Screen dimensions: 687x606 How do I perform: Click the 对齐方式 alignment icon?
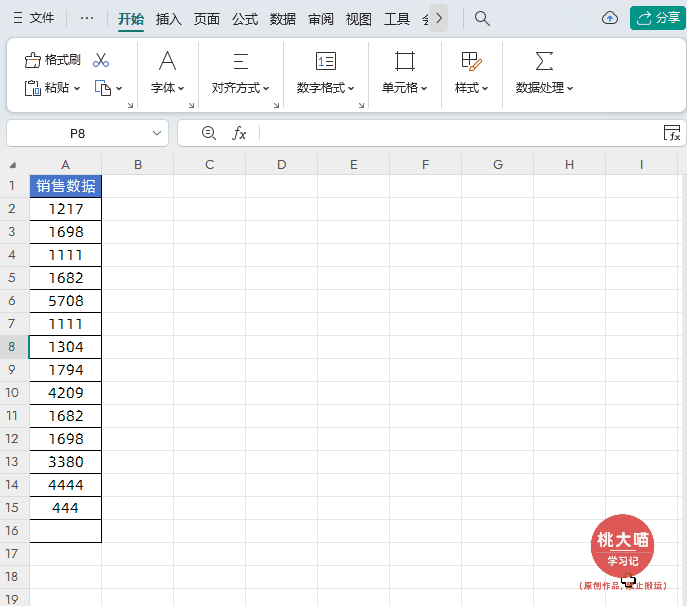(x=241, y=61)
